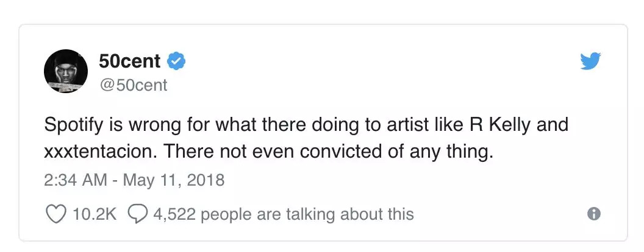Open 50cent's profile picture
Viewport: 644px width, 252px height.
pos(66,71)
